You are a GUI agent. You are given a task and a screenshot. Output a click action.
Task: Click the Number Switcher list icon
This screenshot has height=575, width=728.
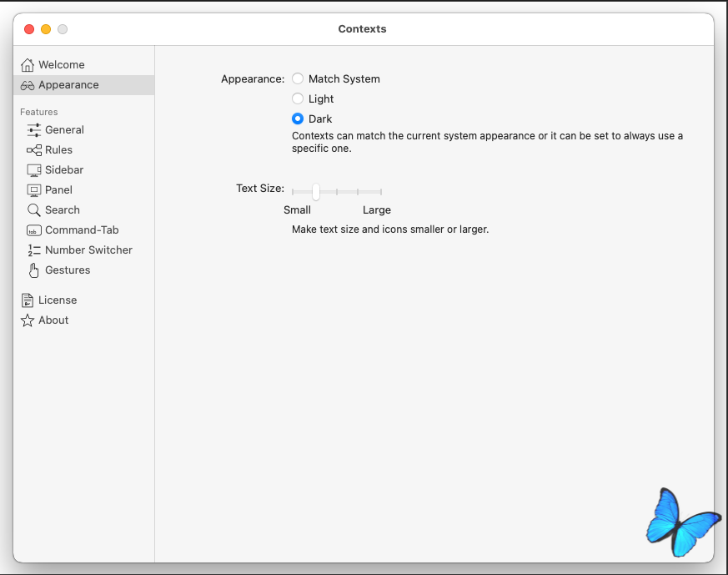point(34,250)
